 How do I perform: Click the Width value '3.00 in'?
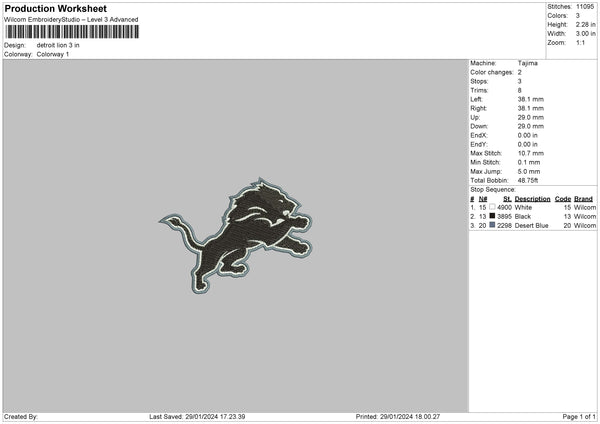tap(586, 34)
